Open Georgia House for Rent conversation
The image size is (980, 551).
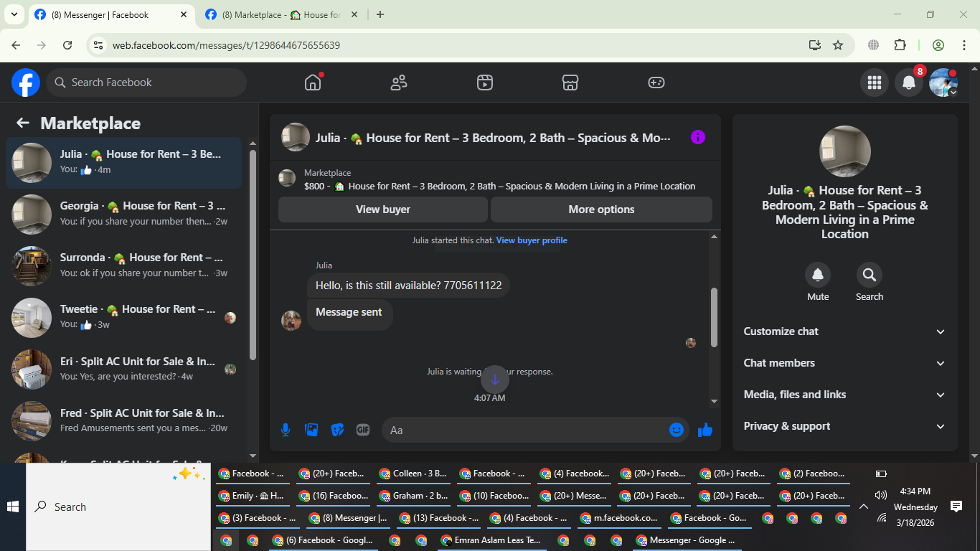coord(124,214)
